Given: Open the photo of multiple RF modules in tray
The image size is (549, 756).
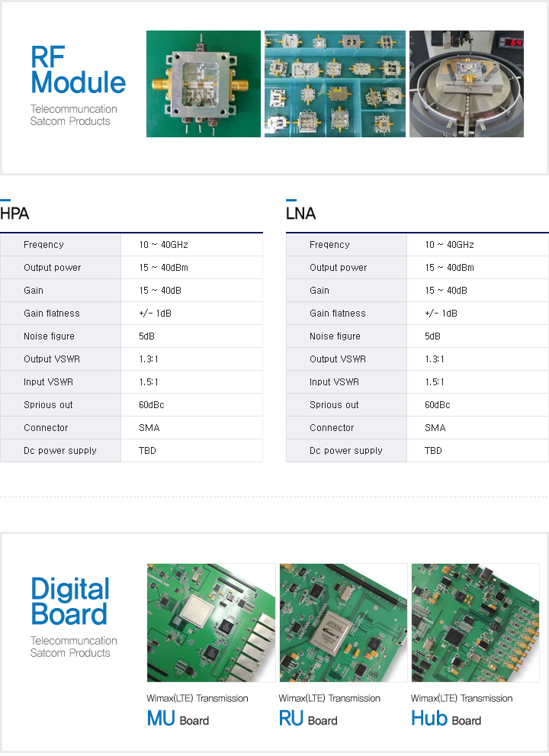Looking at the screenshot, I should click(335, 84).
